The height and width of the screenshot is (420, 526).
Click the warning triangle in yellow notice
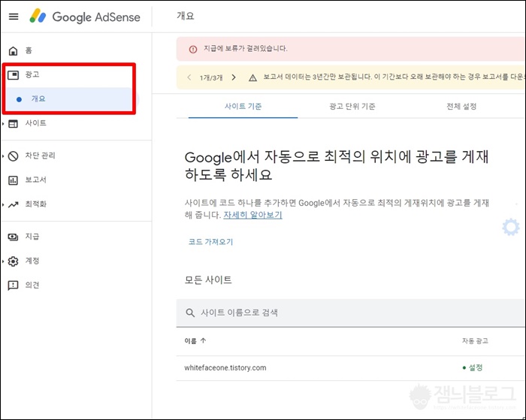tap(252, 78)
